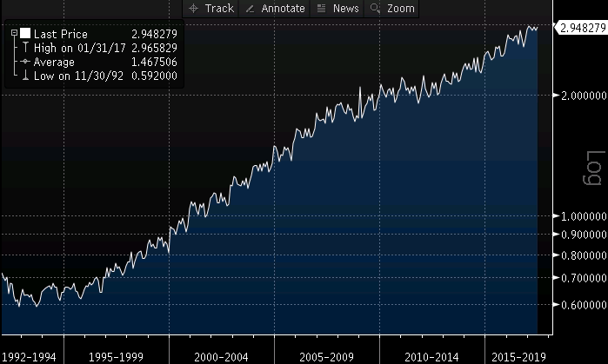Click the News list icon
The image size is (608, 364).
[x=321, y=8]
